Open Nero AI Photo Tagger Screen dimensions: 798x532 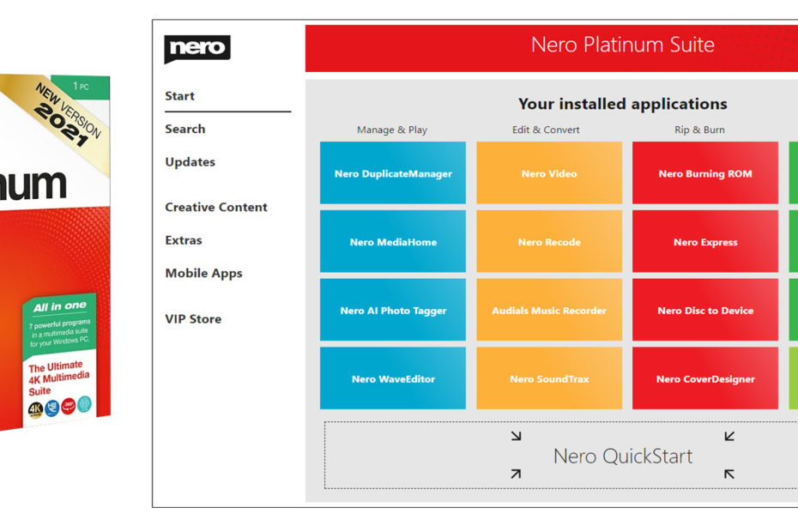(x=393, y=310)
